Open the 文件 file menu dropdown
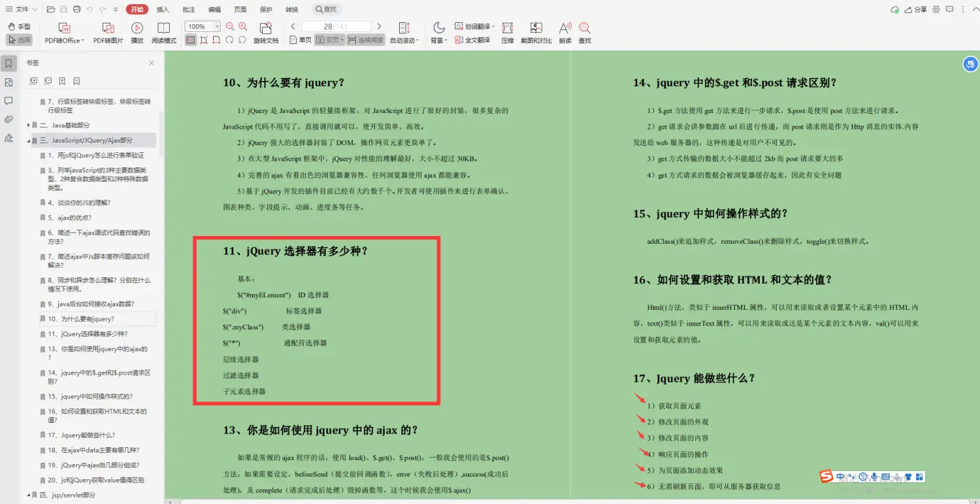 [20, 9]
